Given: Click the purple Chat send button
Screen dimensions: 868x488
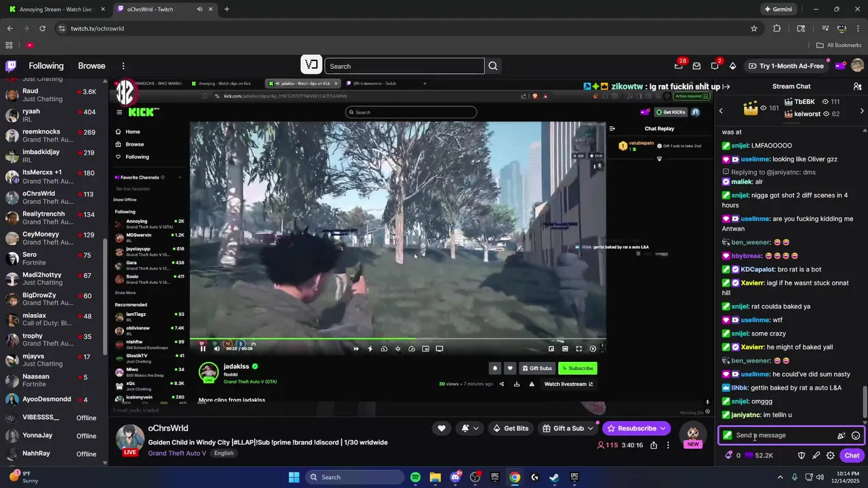Looking at the screenshot, I should (x=852, y=455).
